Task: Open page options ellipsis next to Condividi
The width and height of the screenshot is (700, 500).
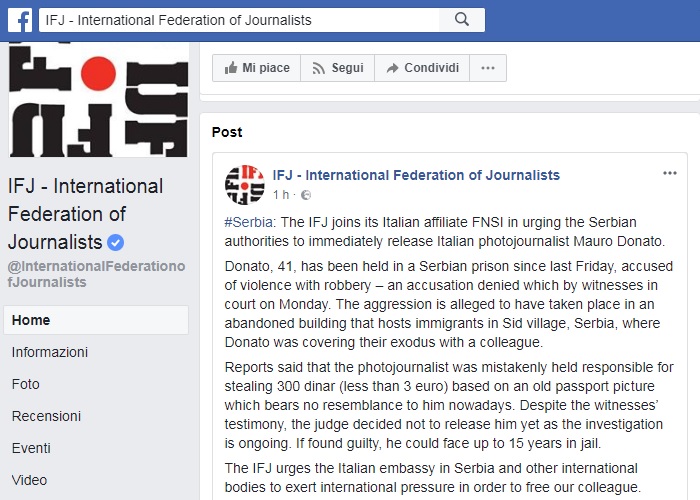Action: 488,68
